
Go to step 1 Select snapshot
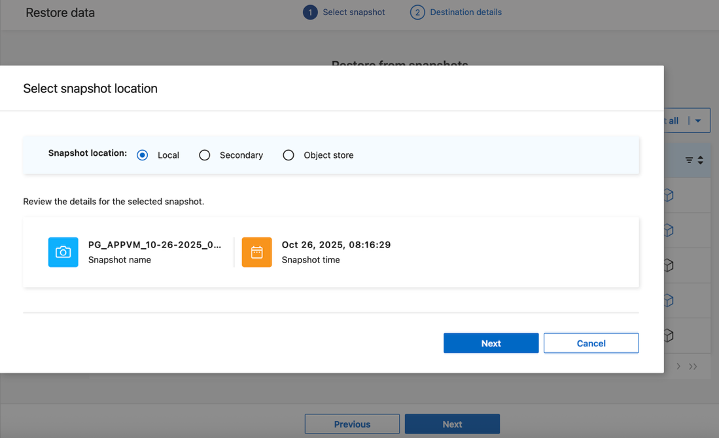[x=310, y=12]
